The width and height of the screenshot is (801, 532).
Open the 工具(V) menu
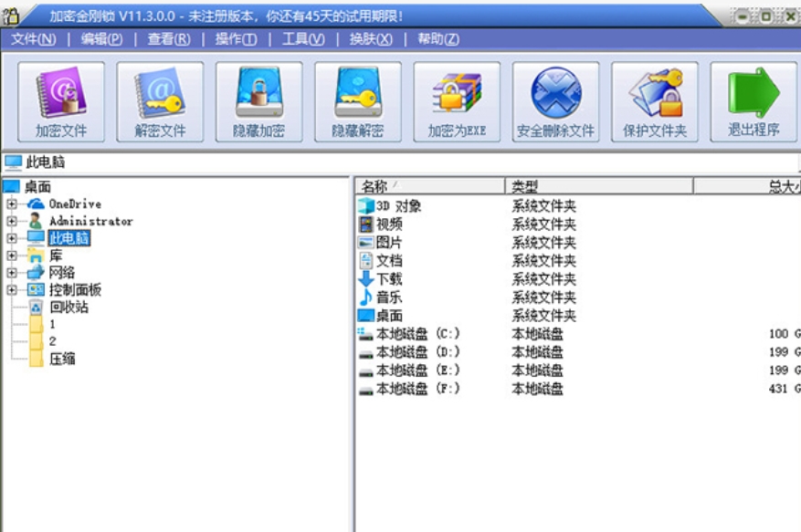[303, 39]
